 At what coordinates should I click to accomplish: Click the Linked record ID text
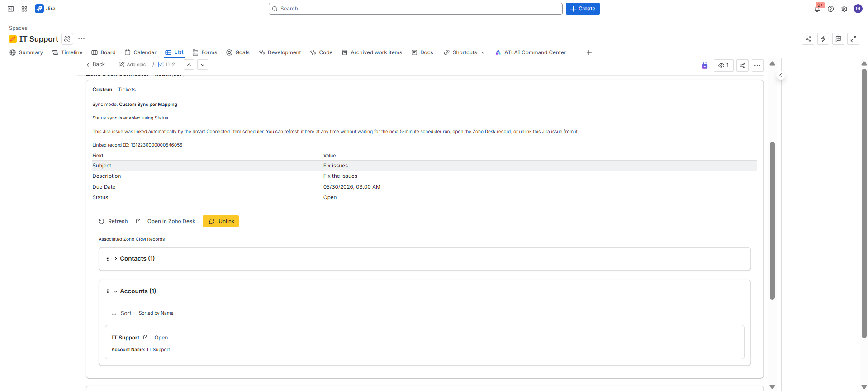click(x=138, y=145)
